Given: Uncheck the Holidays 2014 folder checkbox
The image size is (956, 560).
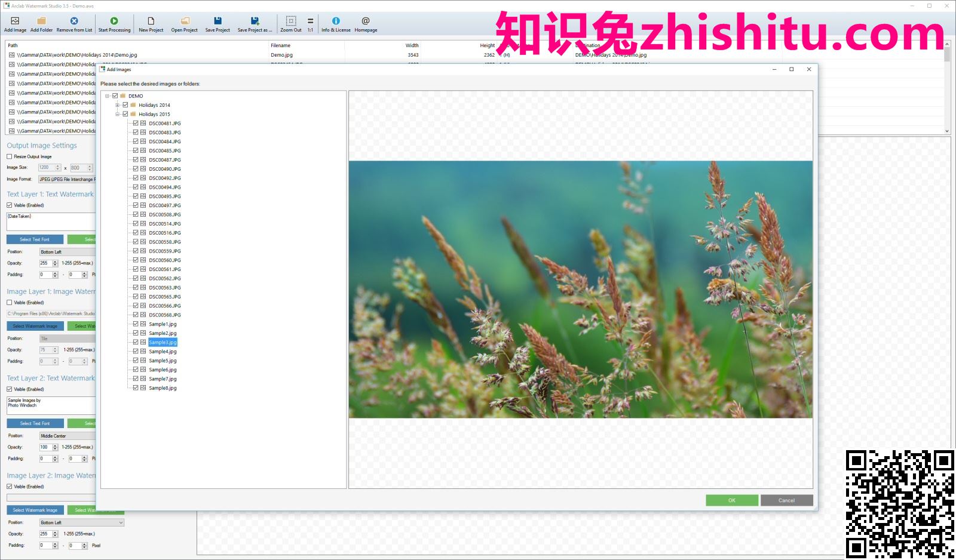Looking at the screenshot, I should [x=125, y=105].
